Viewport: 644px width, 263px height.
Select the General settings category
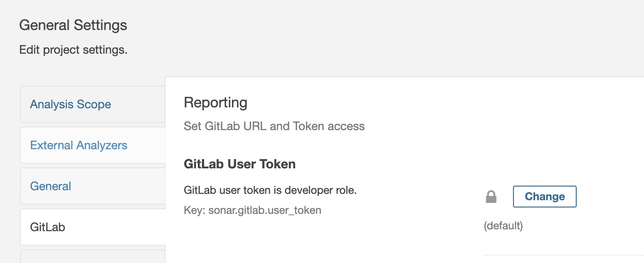coord(50,186)
